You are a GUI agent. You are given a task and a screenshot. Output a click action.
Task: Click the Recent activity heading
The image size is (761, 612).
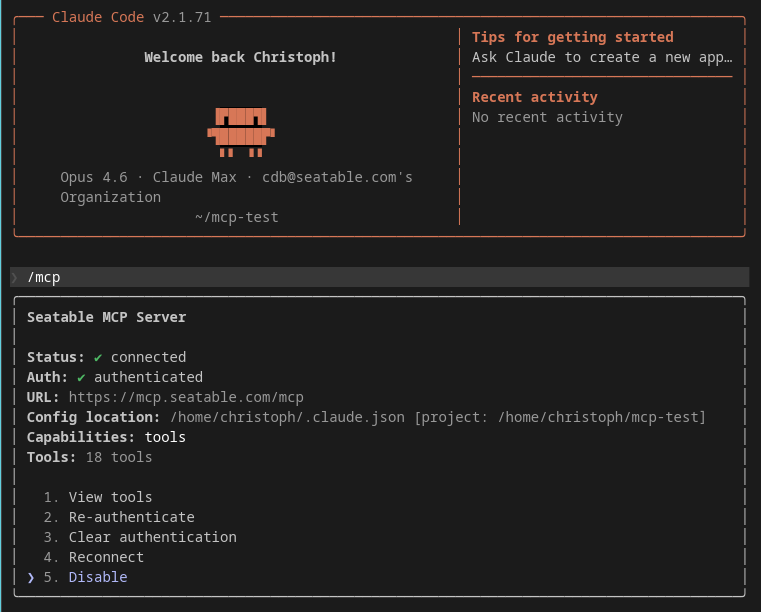[535, 97]
